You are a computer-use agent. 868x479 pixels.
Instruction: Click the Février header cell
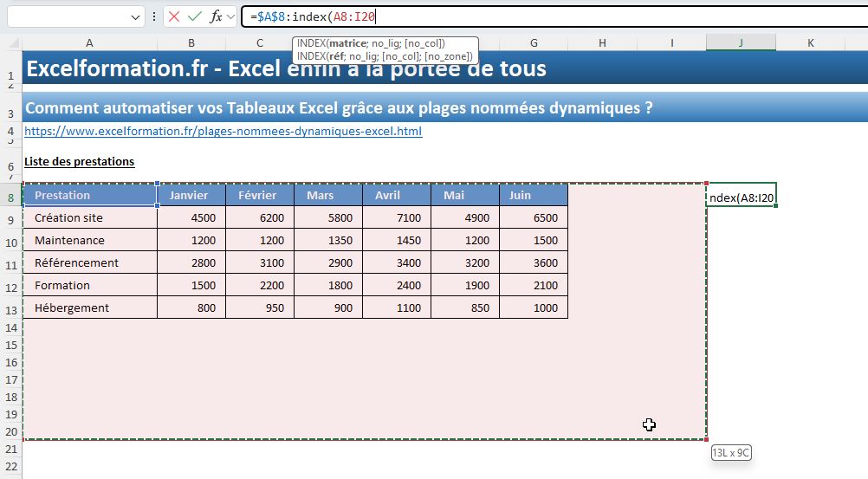click(x=260, y=195)
